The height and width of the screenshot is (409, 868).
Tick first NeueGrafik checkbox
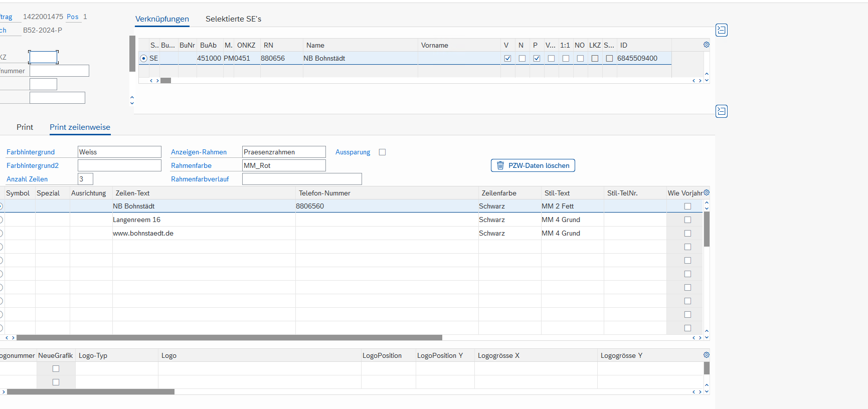click(x=56, y=368)
